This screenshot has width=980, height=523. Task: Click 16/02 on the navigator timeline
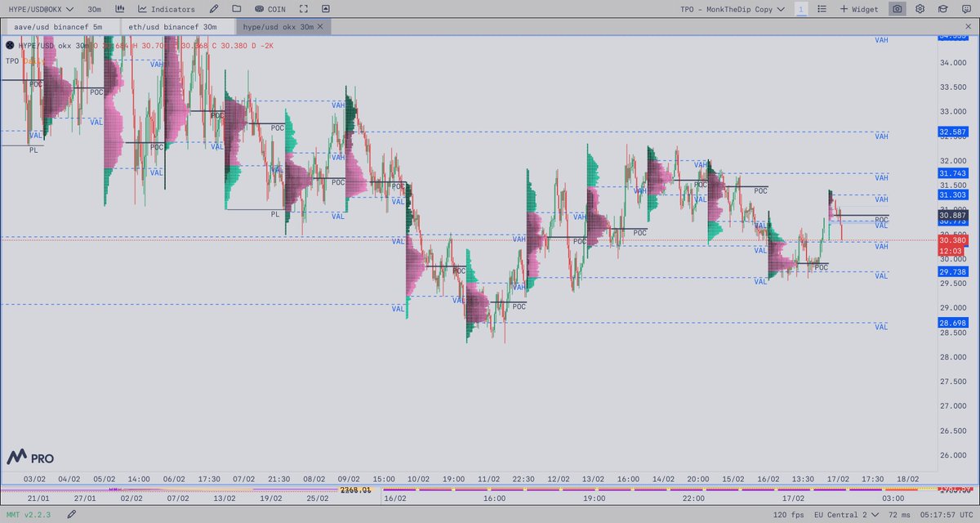395,498
